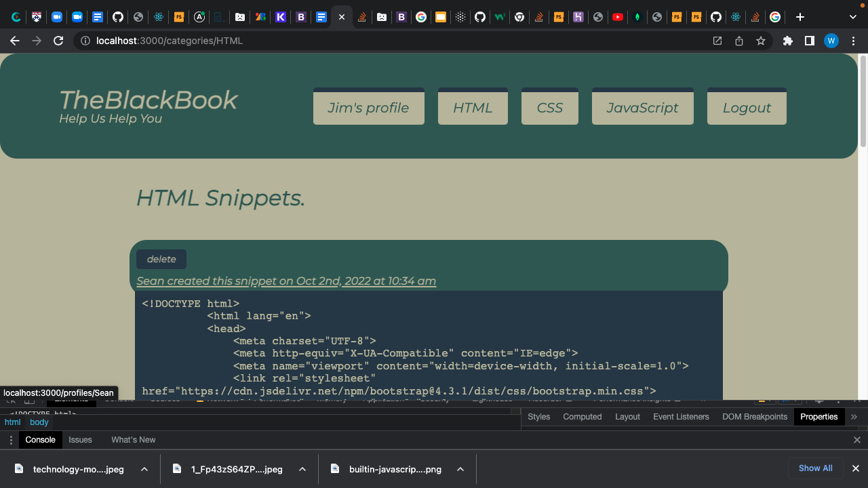This screenshot has width=868, height=488.
Task: Go to the HTML category tab
Action: click(x=473, y=106)
